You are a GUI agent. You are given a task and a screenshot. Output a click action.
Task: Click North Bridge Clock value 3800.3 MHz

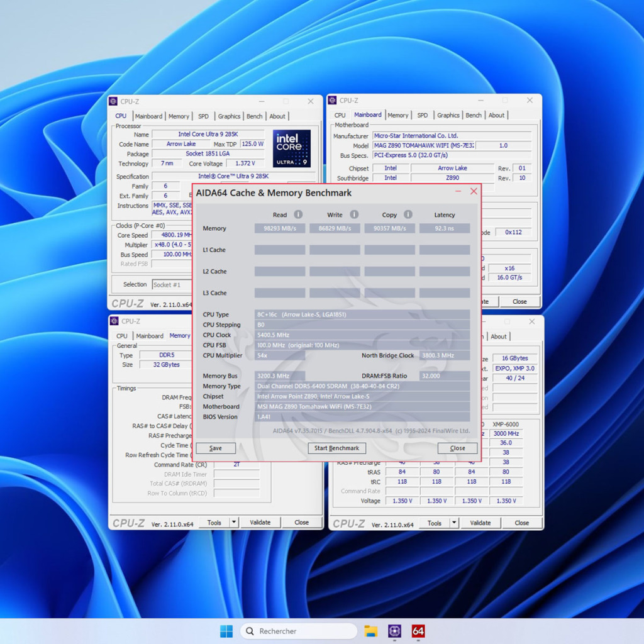pyautogui.click(x=445, y=355)
